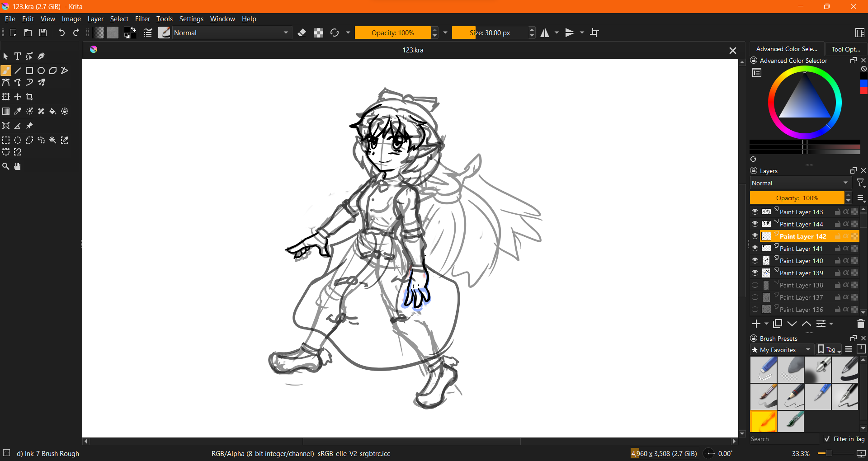The image size is (868, 461).
Task: Select the Crop tool
Action: [x=29, y=97]
